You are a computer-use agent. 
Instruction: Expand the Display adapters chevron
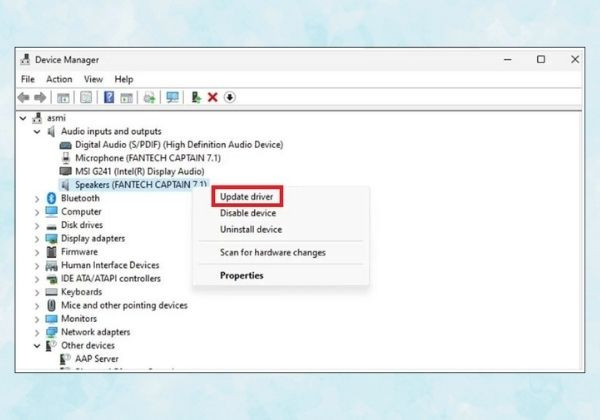tap(37, 239)
